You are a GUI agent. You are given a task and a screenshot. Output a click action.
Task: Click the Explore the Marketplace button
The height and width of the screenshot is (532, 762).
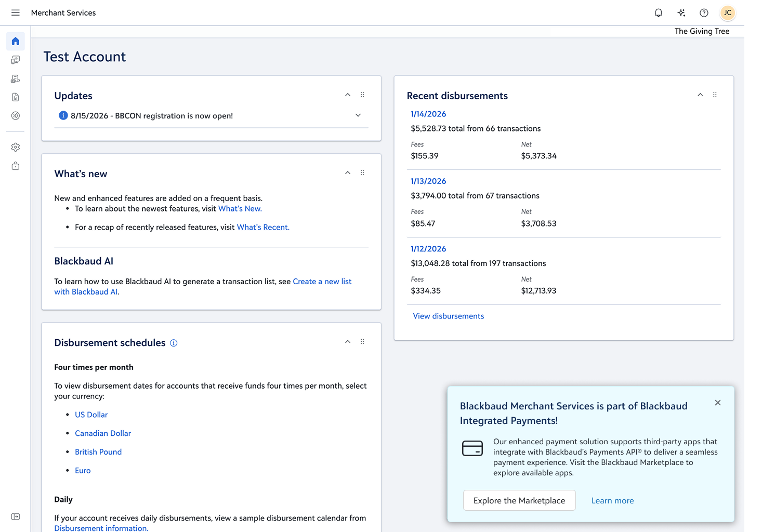(519, 500)
